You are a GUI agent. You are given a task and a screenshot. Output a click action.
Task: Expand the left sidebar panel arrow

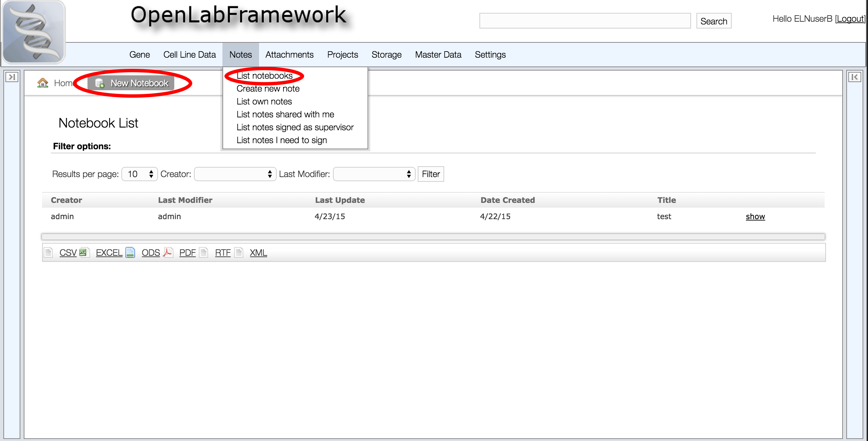(x=12, y=77)
